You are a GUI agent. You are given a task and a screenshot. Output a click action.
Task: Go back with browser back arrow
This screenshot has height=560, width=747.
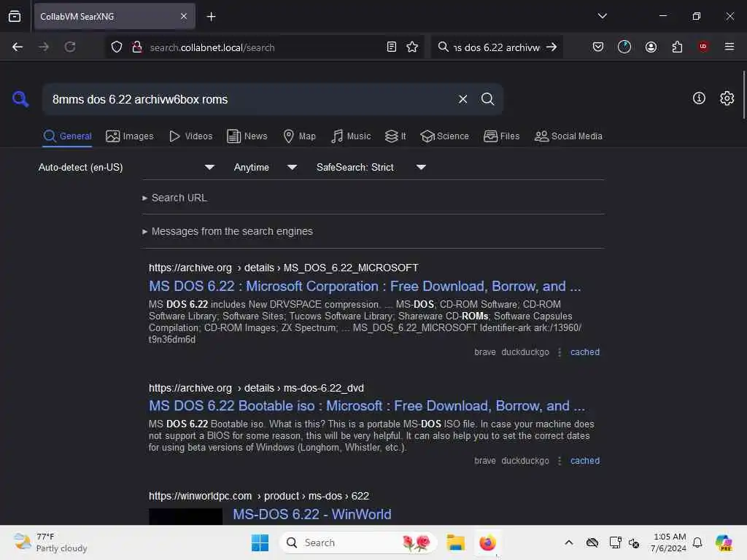(18, 47)
